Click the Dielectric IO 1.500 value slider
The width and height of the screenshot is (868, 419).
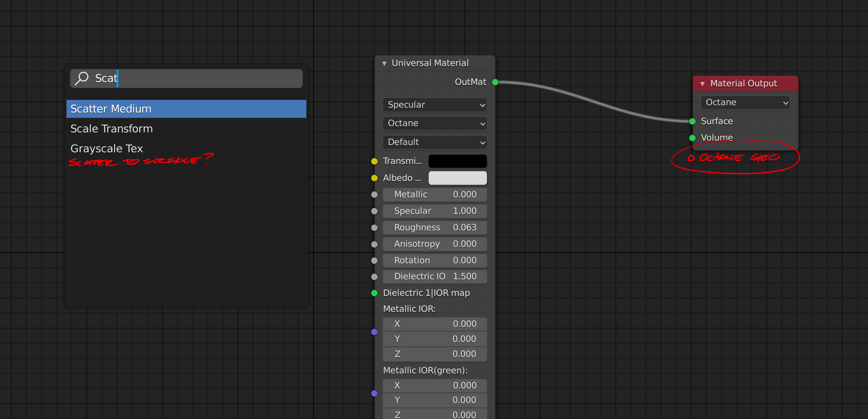pyautogui.click(x=435, y=276)
